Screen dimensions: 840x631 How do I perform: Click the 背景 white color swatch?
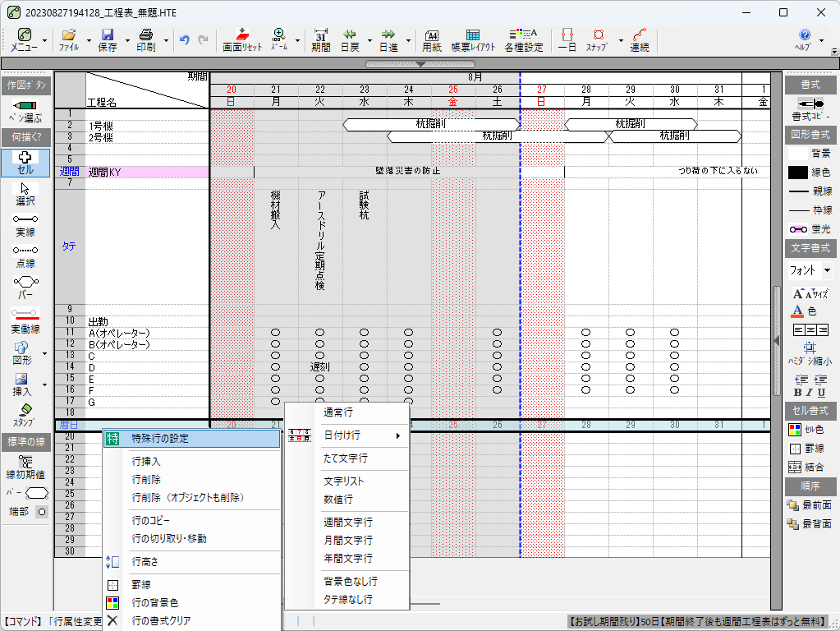click(797, 154)
